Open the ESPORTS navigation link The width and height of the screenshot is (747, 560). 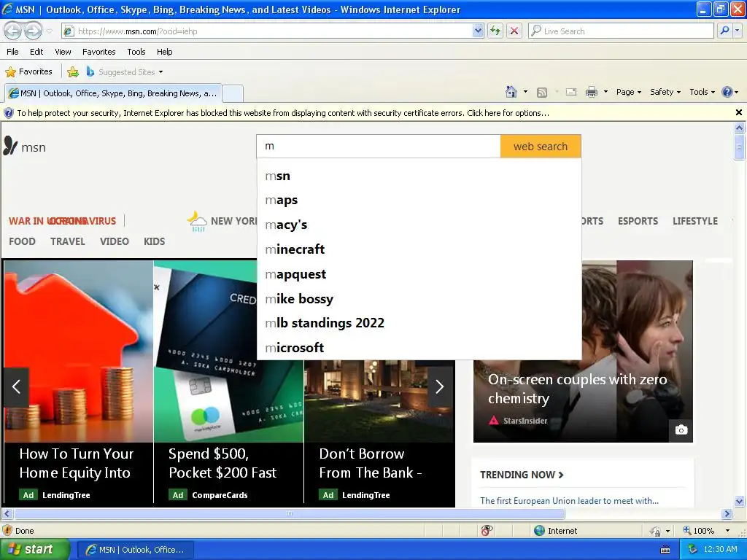(638, 221)
